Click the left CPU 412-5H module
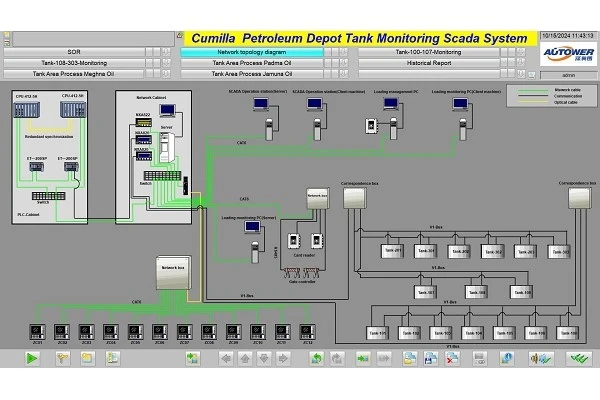600x400 pixels. (x=26, y=109)
